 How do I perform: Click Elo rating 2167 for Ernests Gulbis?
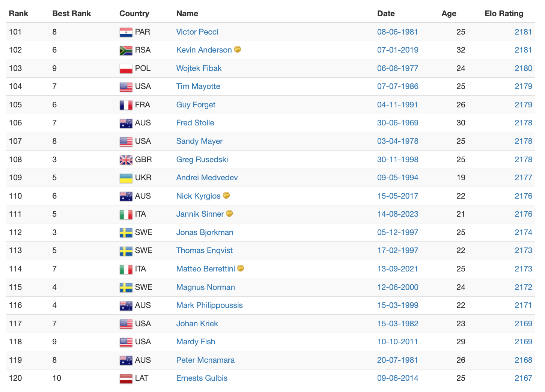523,378
